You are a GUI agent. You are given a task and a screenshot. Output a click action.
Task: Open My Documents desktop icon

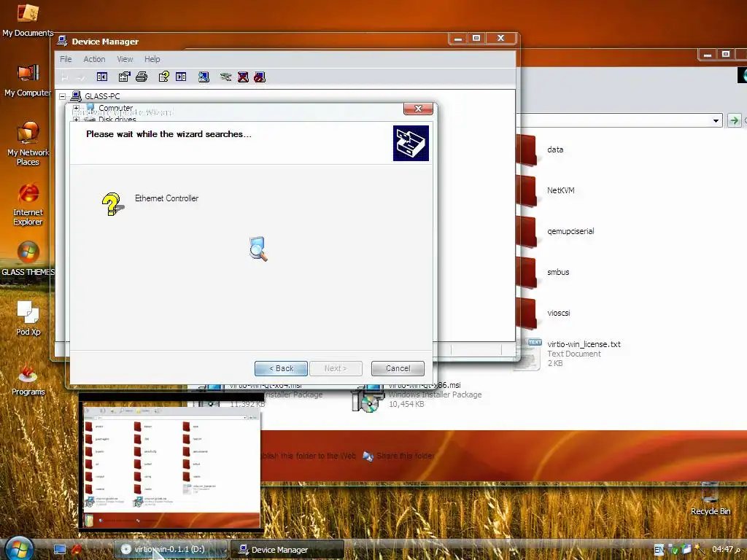[28, 20]
